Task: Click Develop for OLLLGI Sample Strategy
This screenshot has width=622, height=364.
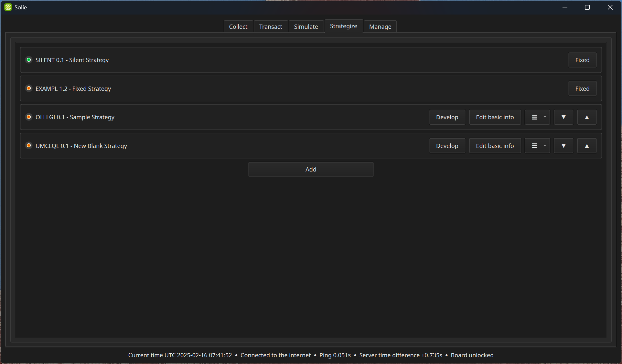Action: [447, 117]
